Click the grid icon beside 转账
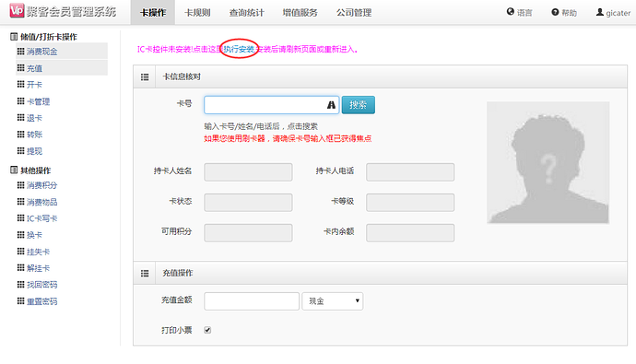Screen dimensions: 636x364 [20, 134]
